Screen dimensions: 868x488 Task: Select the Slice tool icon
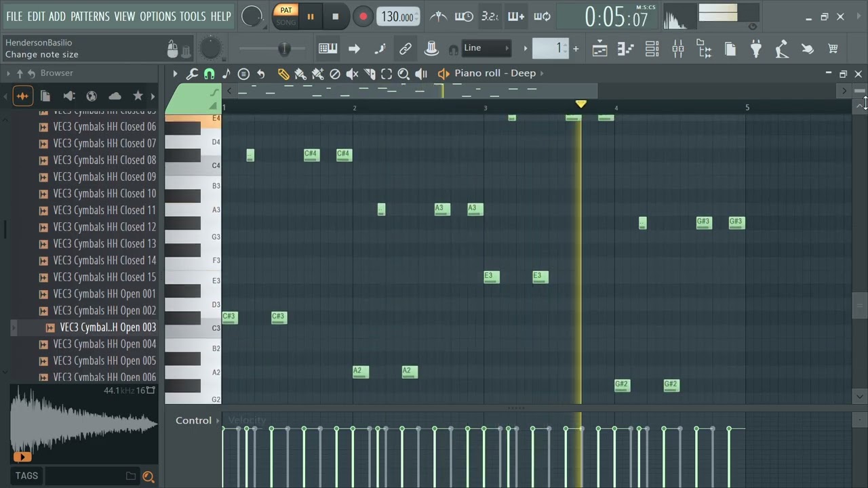370,74
